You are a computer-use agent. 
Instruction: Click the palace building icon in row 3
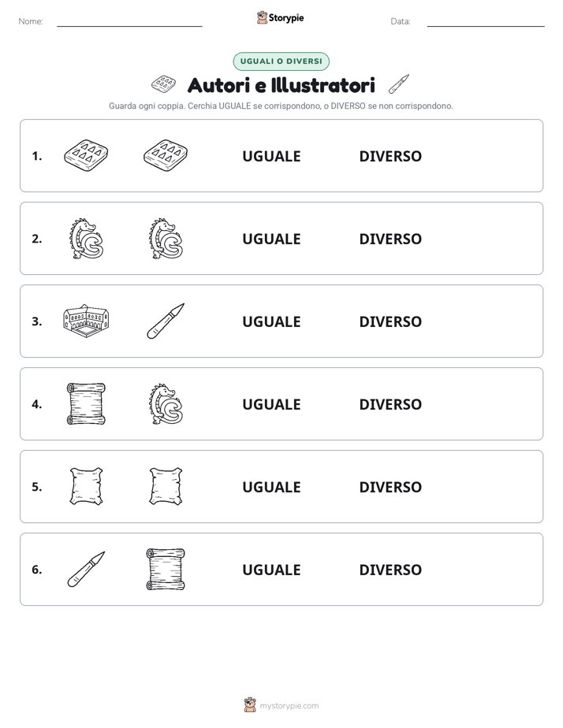pyautogui.click(x=86, y=321)
